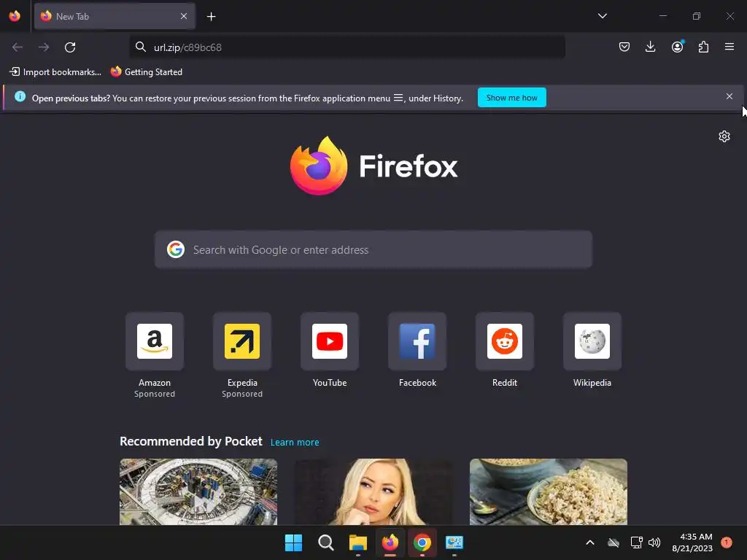Screen dimensions: 747x560
Task: Open Save to Pocket icon
Action: 624,47
